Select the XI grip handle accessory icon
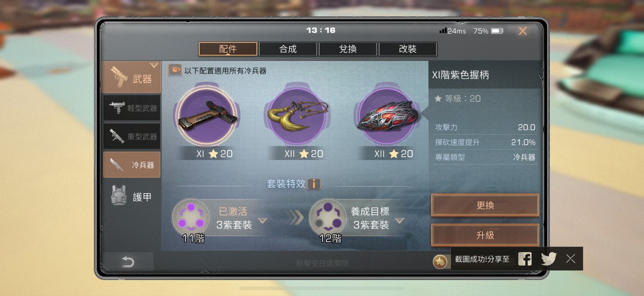The height and width of the screenshot is (296, 644). tap(207, 116)
